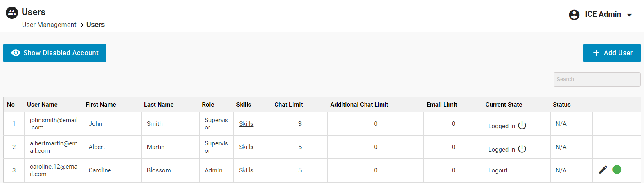Expand the ICE Admin dropdown arrow
The width and height of the screenshot is (644, 183).
tap(630, 15)
